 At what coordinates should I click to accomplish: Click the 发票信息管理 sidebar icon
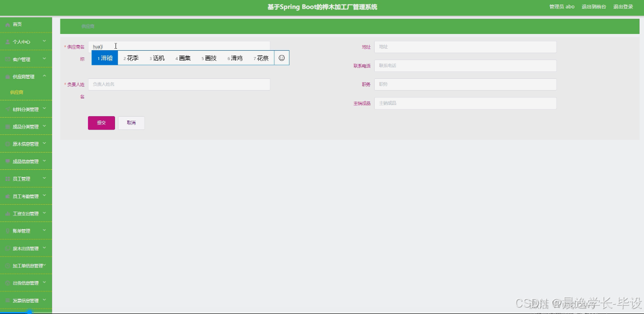point(7,300)
